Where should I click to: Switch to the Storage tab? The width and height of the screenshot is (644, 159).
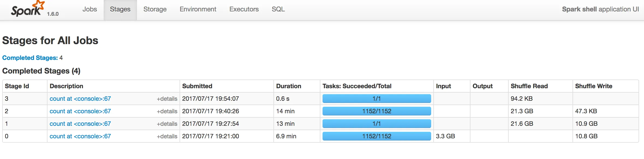click(155, 9)
